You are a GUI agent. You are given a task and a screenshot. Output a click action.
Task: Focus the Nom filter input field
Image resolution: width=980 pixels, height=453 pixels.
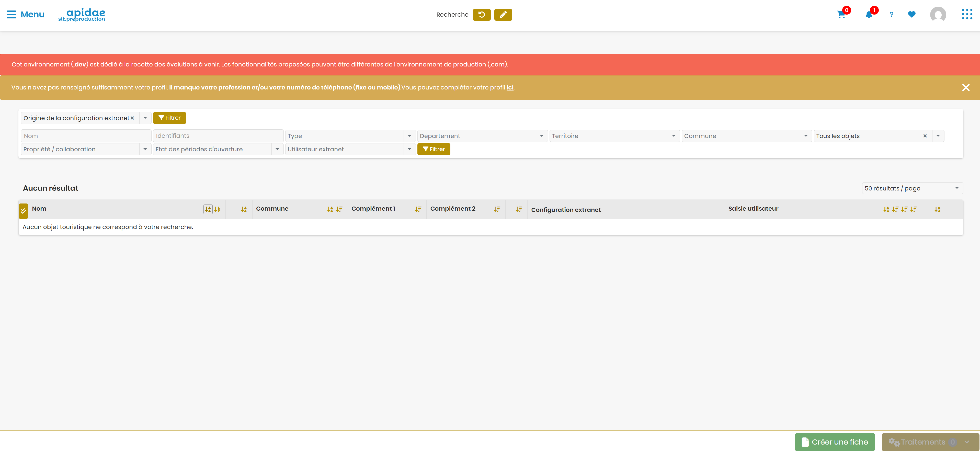pos(86,136)
